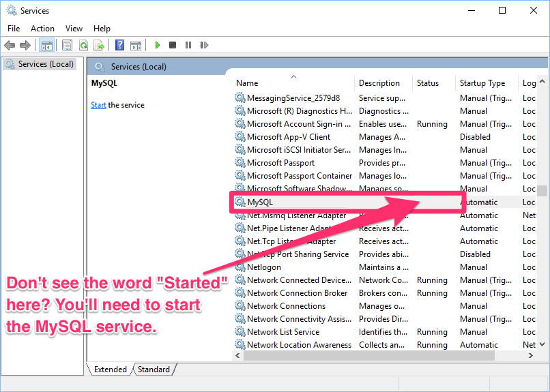The width and height of the screenshot is (550, 392).
Task: Select Microsoft Account Sign-in service row
Action: 384,124
